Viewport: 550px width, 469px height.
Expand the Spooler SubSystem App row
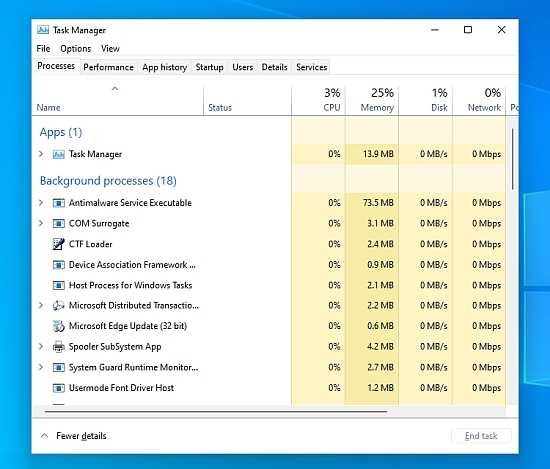41,347
